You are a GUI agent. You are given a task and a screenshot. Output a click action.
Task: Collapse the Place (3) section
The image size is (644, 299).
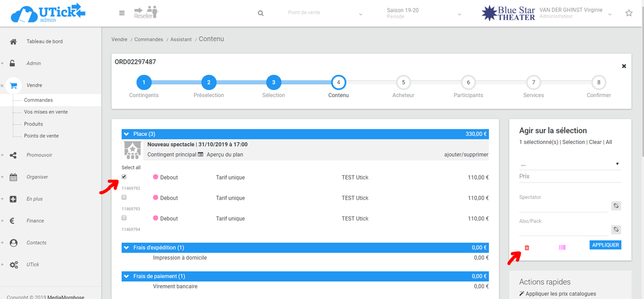[x=126, y=134]
